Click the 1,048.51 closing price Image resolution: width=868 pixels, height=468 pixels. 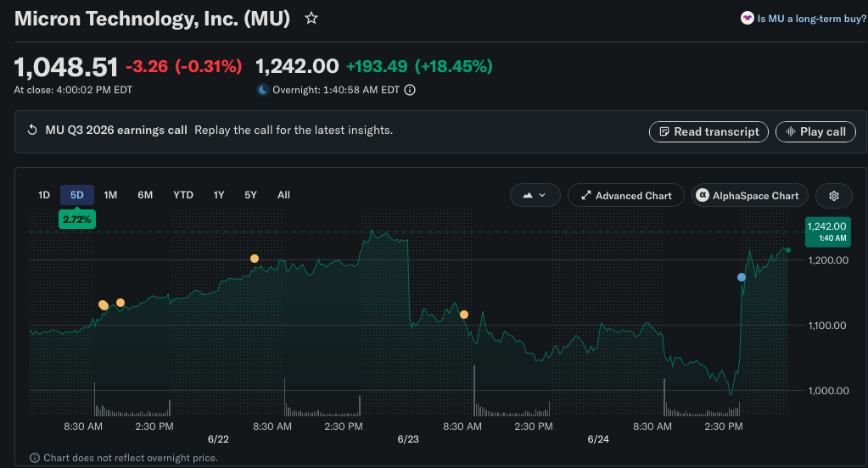pos(66,68)
